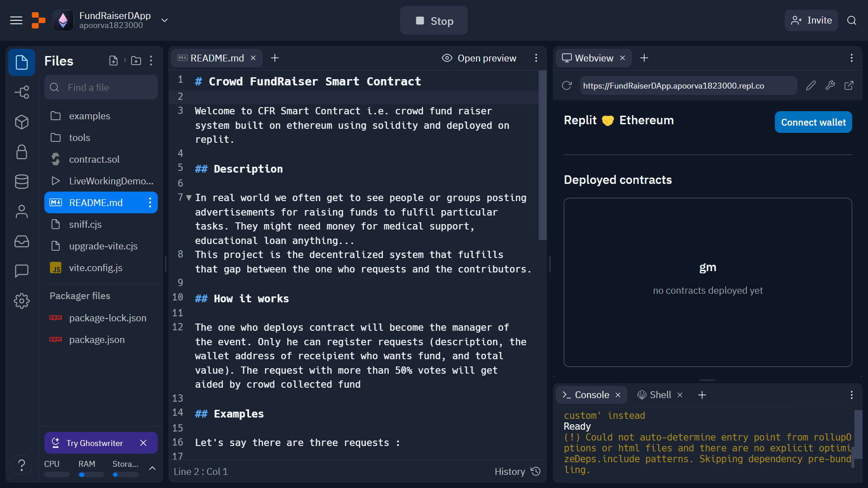The width and height of the screenshot is (868, 488).
Task: Click the new folder icon in Files panel
Action: click(136, 61)
